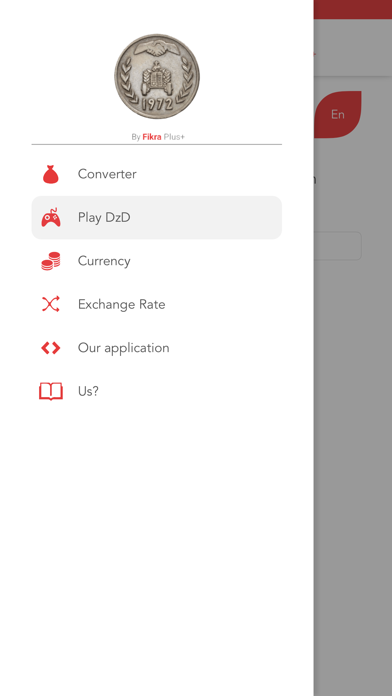Go to the Currency menu entry
Image resolution: width=392 pixels, height=696 pixels.
[x=157, y=261]
